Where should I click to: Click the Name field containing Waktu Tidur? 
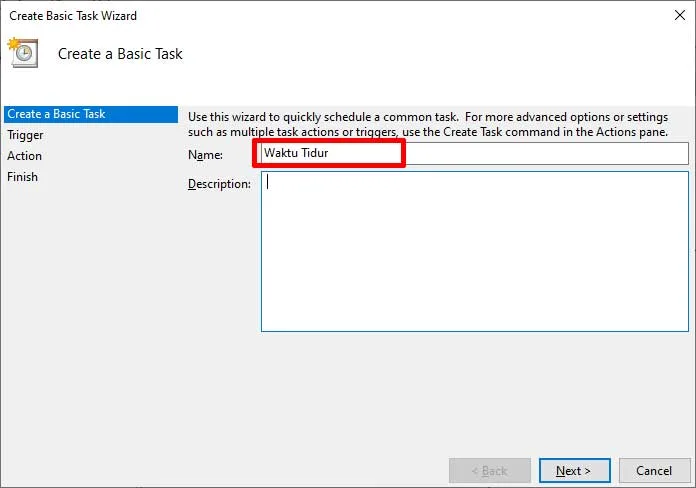click(475, 154)
